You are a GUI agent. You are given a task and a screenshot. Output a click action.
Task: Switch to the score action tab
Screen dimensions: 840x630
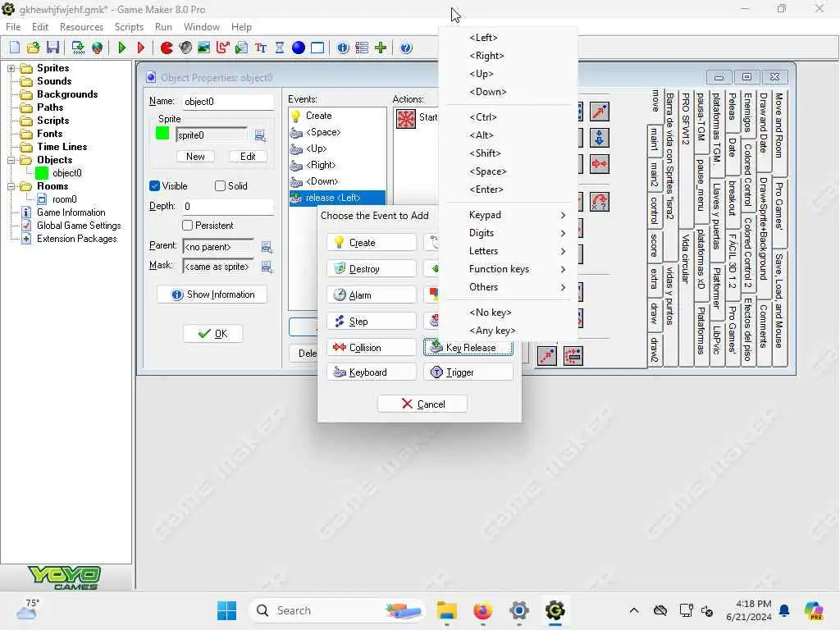click(654, 244)
